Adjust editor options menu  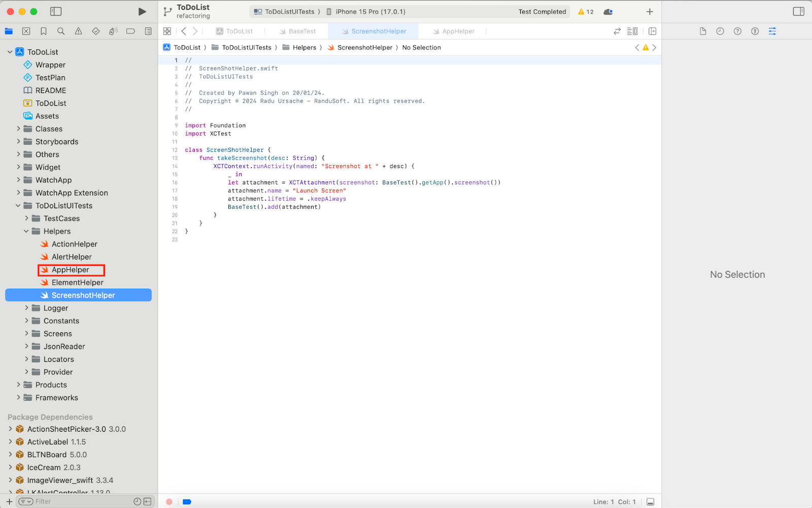tap(632, 31)
